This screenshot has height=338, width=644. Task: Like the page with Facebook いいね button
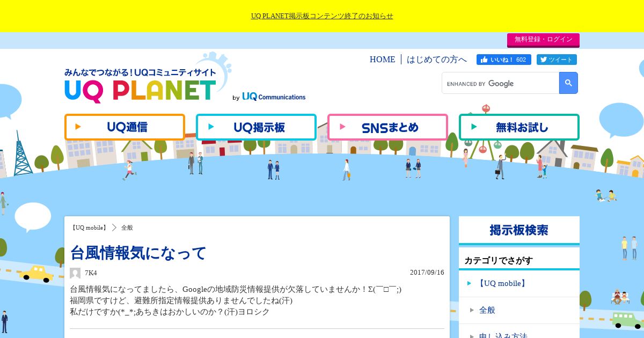504,60
